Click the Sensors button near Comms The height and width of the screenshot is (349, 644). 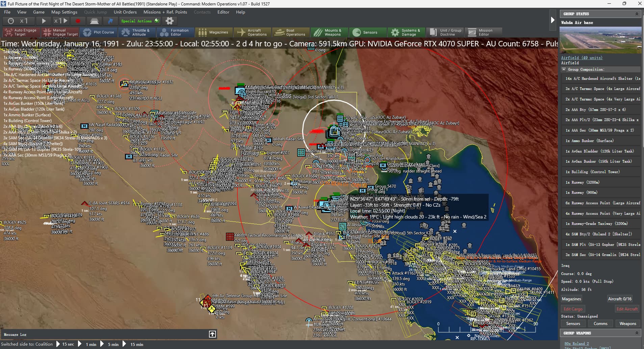pos(573,324)
